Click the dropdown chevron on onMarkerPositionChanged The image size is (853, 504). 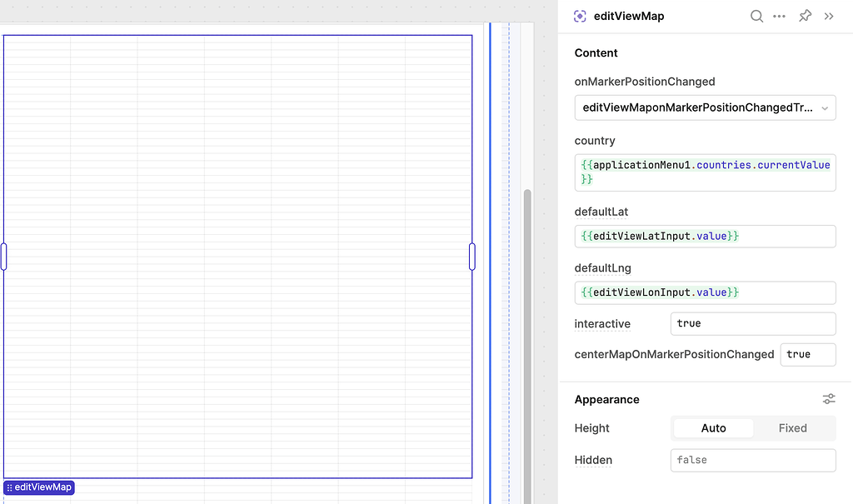(826, 107)
